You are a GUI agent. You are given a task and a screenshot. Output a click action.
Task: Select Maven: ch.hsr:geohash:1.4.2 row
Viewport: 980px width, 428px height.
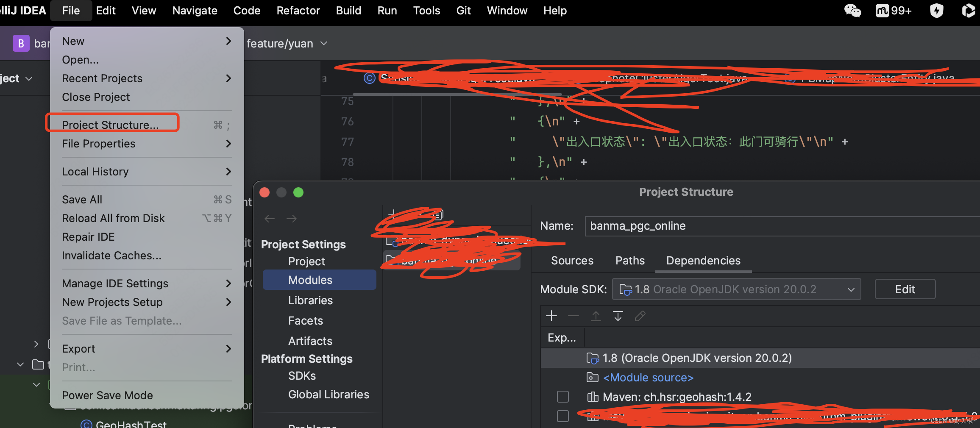pyautogui.click(x=760, y=397)
